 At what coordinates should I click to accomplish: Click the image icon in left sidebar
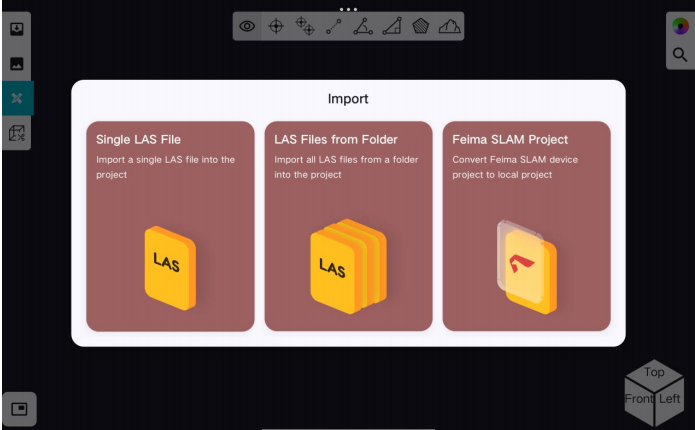click(x=17, y=63)
